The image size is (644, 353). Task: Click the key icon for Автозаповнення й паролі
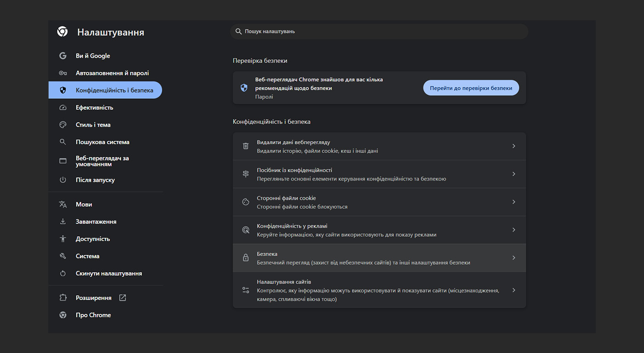63,73
